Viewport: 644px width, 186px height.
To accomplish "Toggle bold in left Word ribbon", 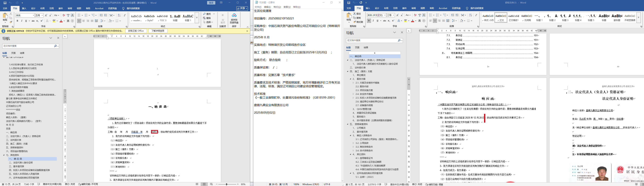I will [18, 21].
